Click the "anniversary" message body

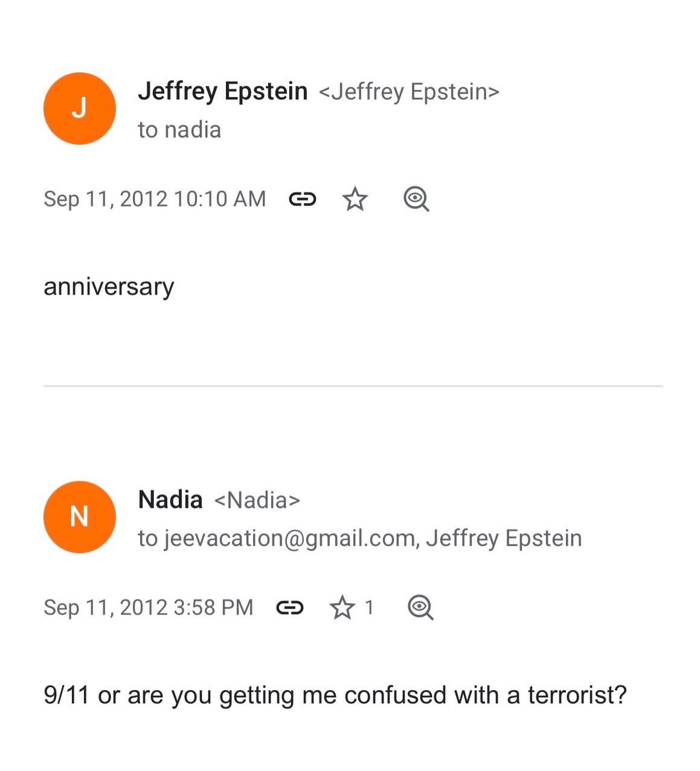109,286
